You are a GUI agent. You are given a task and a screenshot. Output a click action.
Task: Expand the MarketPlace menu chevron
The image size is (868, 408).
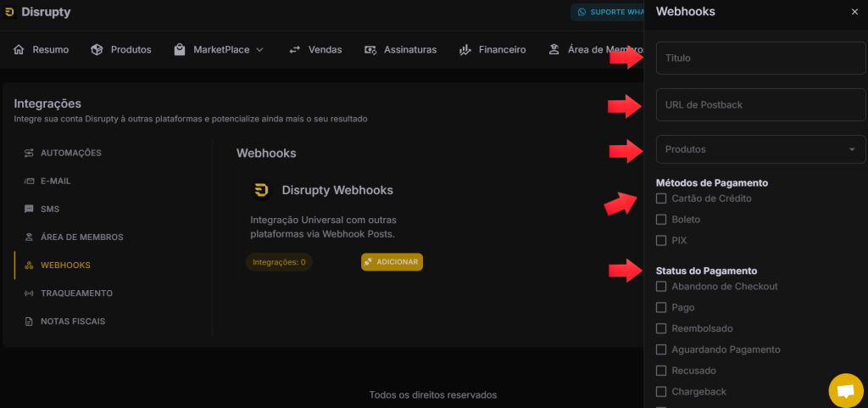[259, 50]
